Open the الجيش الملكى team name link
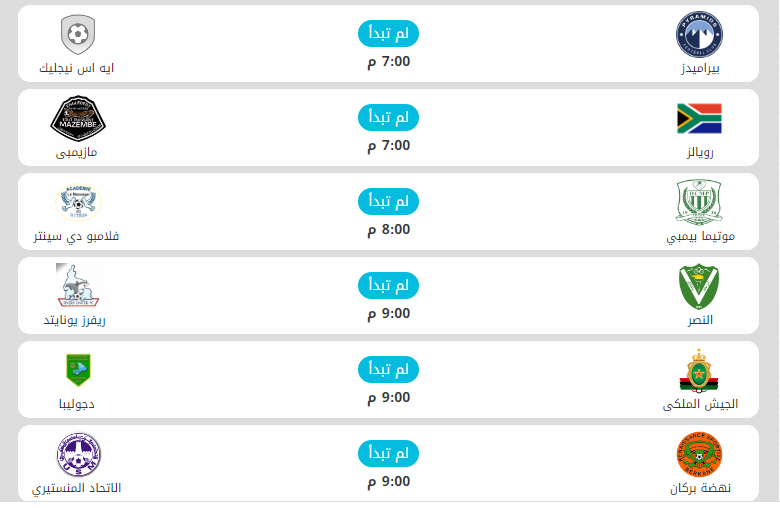Image resolution: width=780 pixels, height=508 pixels. (700, 405)
